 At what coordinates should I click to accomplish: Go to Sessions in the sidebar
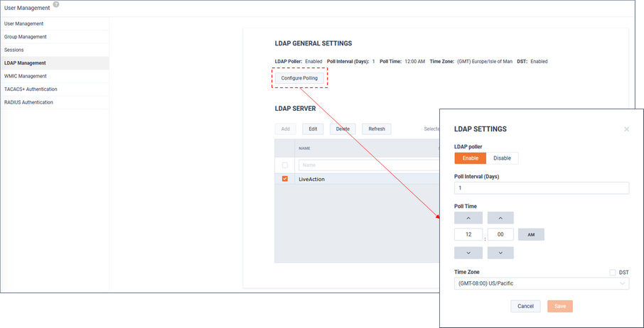(55, 50)
